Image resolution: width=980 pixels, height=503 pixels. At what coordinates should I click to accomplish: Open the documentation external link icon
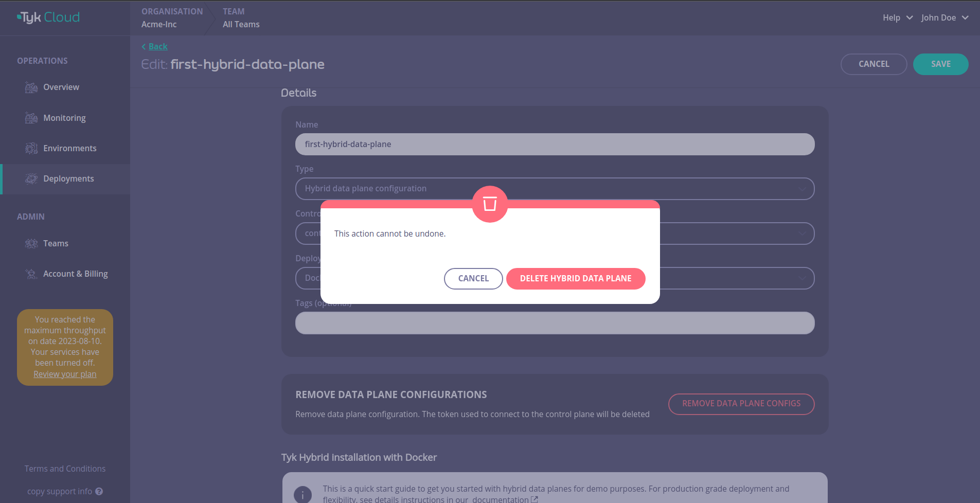click(x=535, y=499)
